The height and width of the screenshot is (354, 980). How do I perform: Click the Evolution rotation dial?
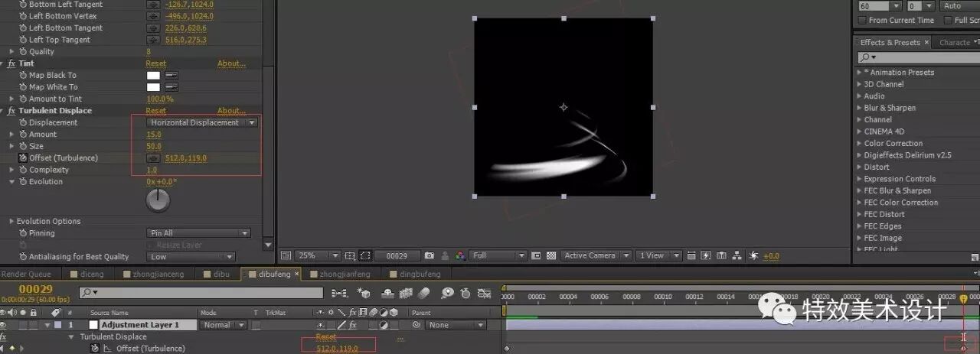coord(158,200)
